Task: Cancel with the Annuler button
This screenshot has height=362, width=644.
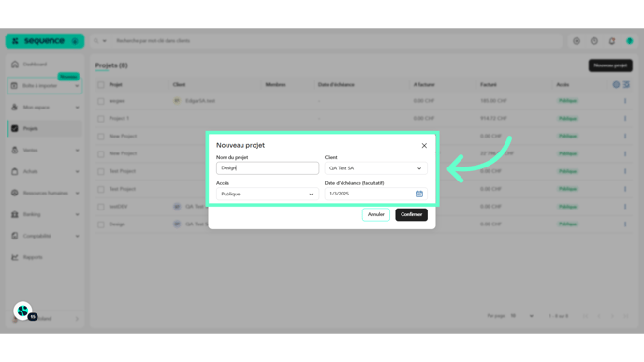Action: tap(375, 214)
